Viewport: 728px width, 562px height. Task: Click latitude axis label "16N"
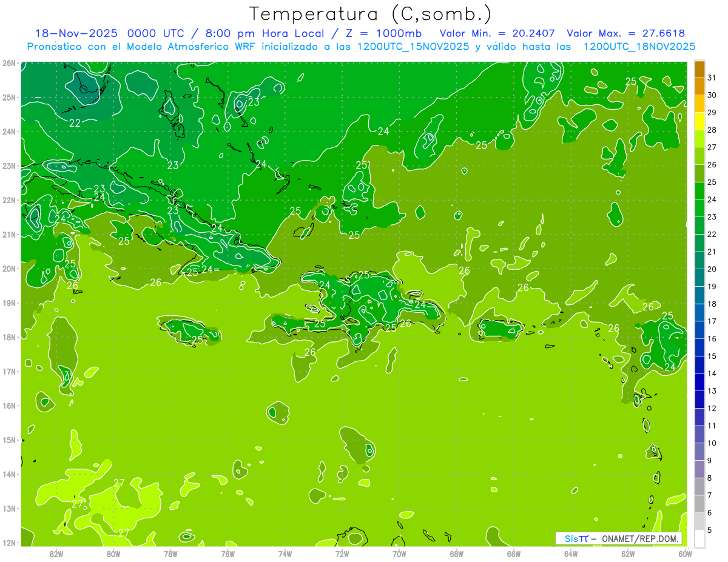coord(8,406)
